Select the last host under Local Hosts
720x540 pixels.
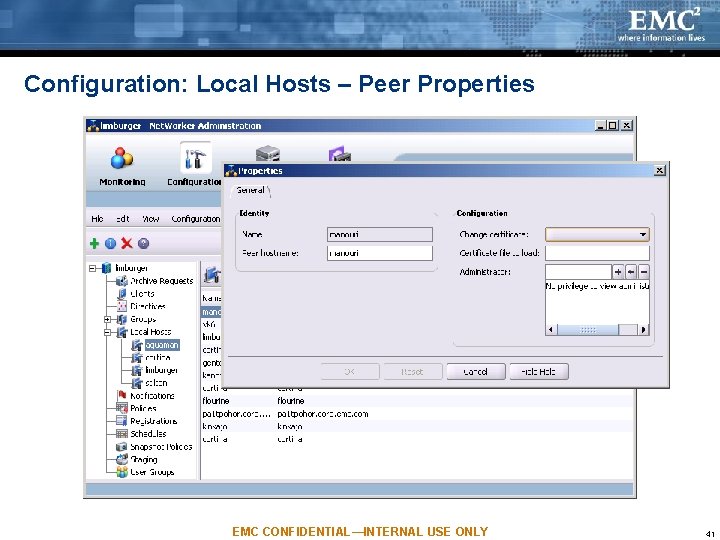click(x=156, y=383)
